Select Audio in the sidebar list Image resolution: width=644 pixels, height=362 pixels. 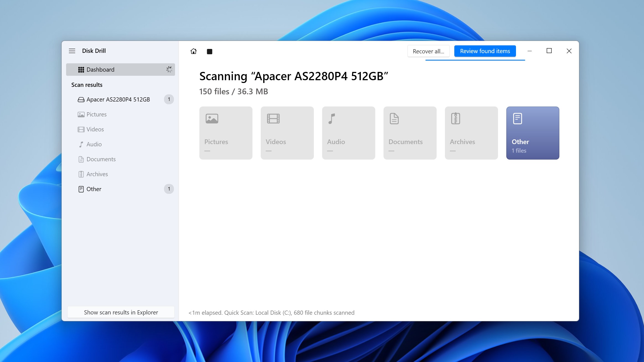(94, 144)
